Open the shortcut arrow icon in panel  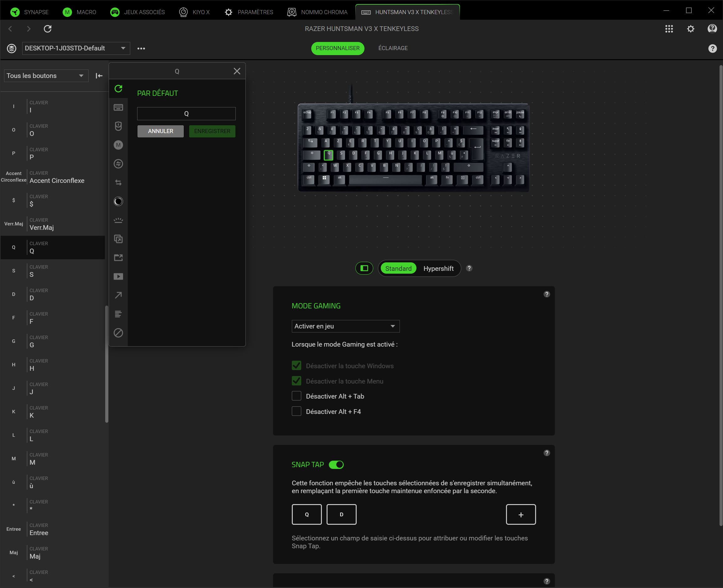click(118, 295)
